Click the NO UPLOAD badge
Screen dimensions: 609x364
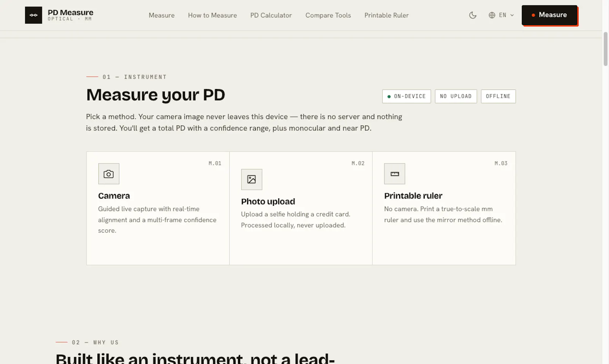[456, 96]
